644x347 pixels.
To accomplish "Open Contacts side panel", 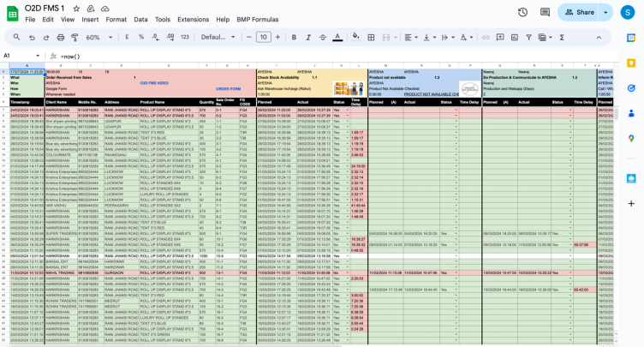I will click(x=631, y=113).
